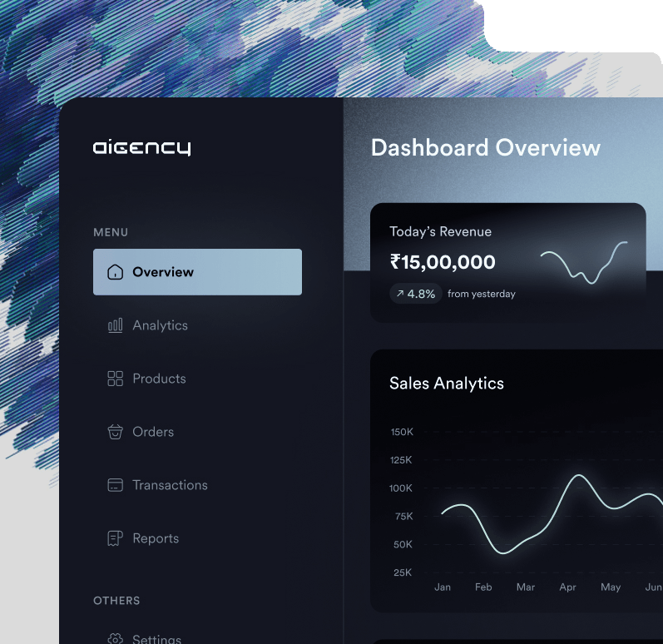Click the aigency logo in the sidebar

[x=141, y=148]
